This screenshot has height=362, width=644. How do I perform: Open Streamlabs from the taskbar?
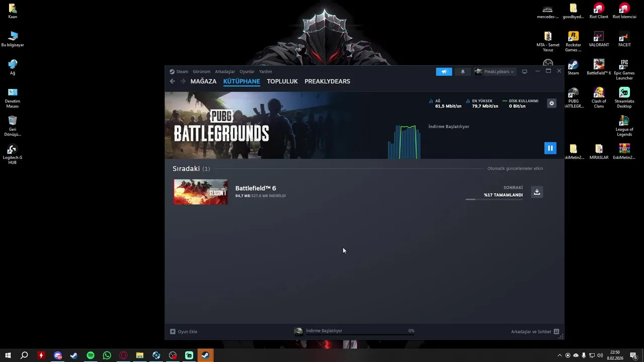click(x=189, y=355)
